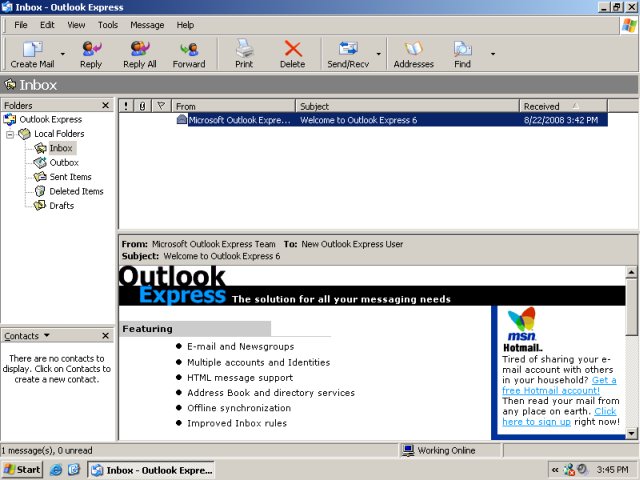Viewport: 640px width, 480px height.
Task: Open the Send/Recv dropdown arrow
Action: [378, 54]
